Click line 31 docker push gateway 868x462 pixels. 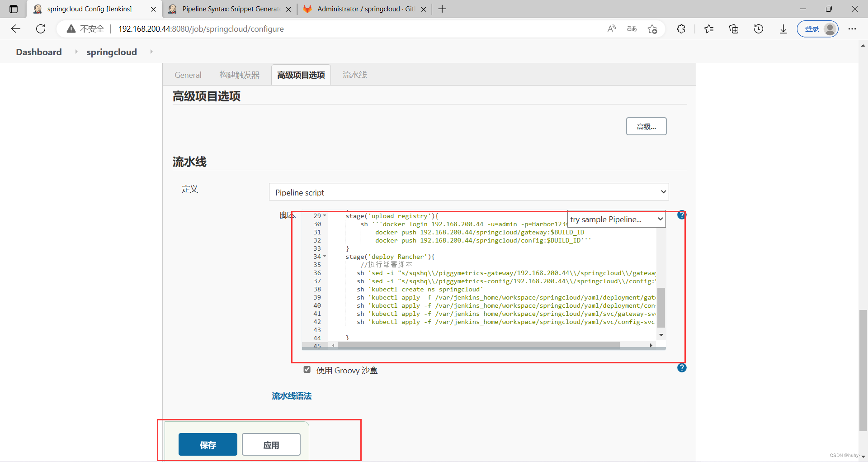click(480, 232)
